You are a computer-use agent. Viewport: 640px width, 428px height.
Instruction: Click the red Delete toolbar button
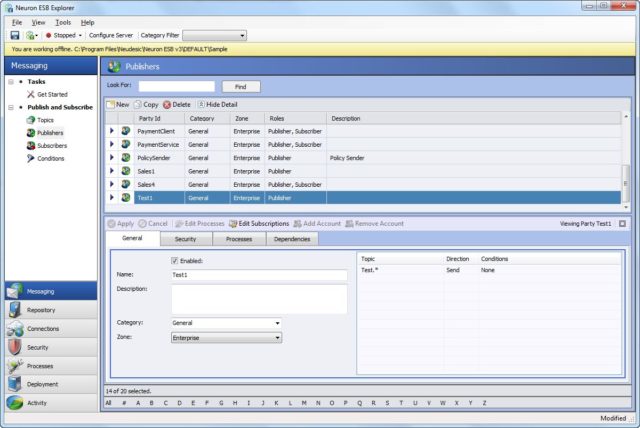click(x=177, y=104)
